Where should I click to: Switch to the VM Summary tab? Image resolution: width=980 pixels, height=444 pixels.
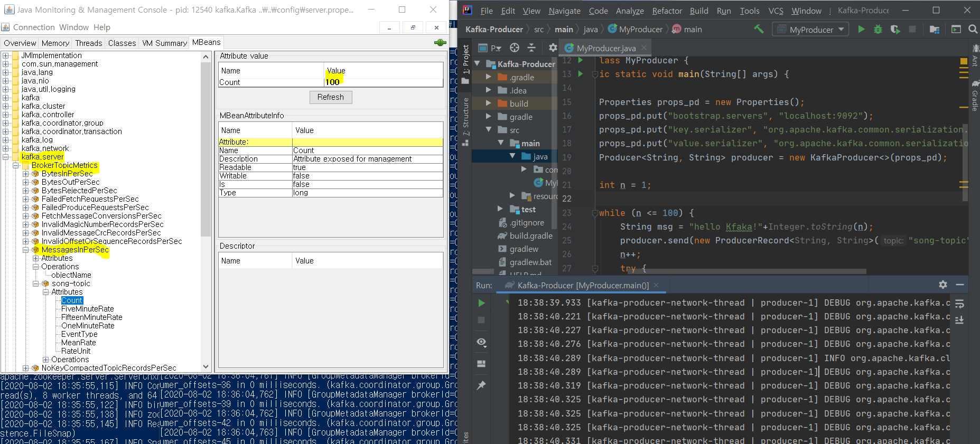[x=164, y=43]
